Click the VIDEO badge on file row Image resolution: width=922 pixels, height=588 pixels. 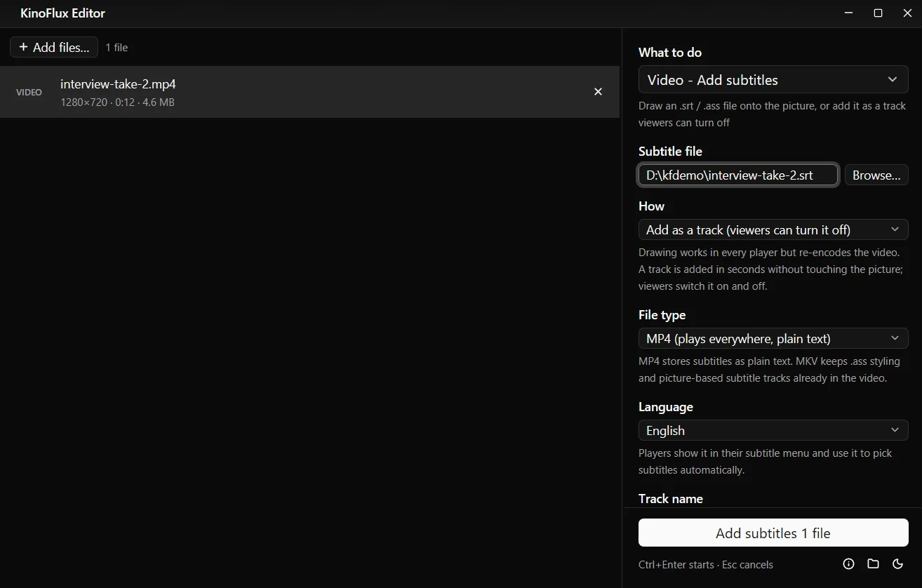pyautogui.click(x=29, y=92)
